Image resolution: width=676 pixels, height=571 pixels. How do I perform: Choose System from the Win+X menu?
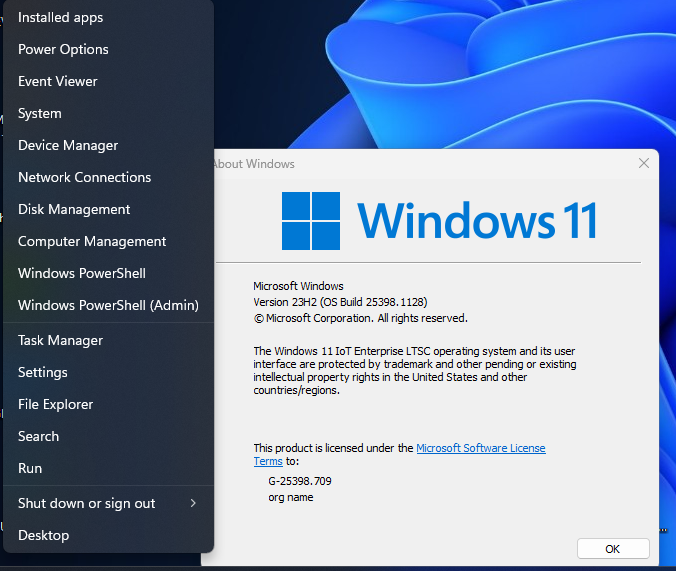pos(108,113)
